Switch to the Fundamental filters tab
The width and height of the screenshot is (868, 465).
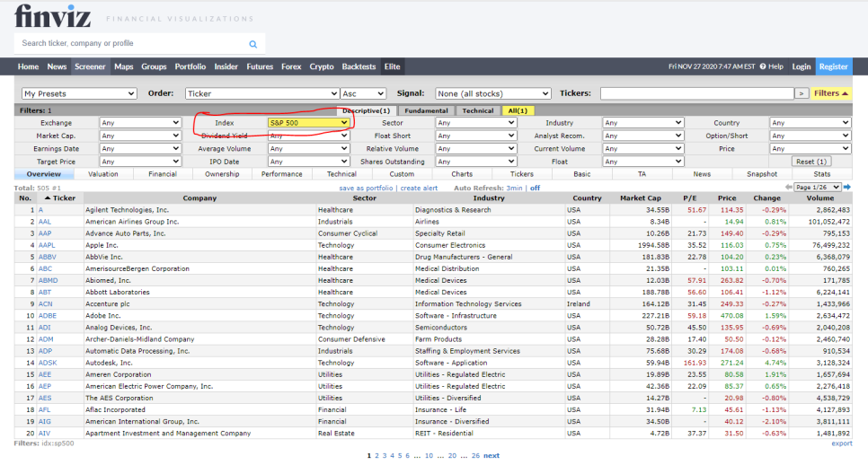tap(426, 110)
